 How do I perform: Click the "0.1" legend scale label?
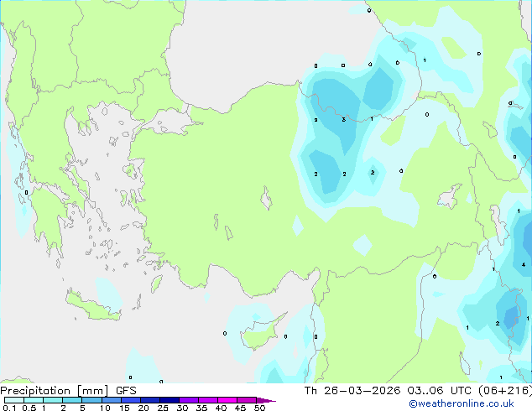9,408
